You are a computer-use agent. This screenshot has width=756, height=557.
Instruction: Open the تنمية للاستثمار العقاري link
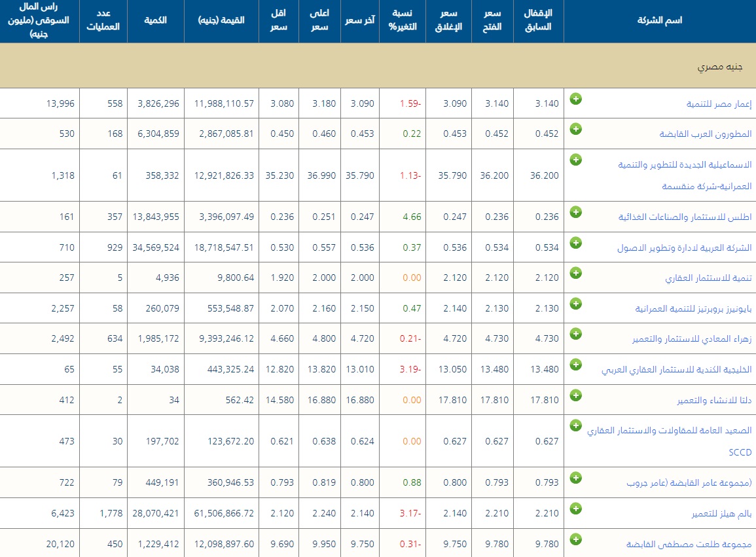(x=709, y=278)
